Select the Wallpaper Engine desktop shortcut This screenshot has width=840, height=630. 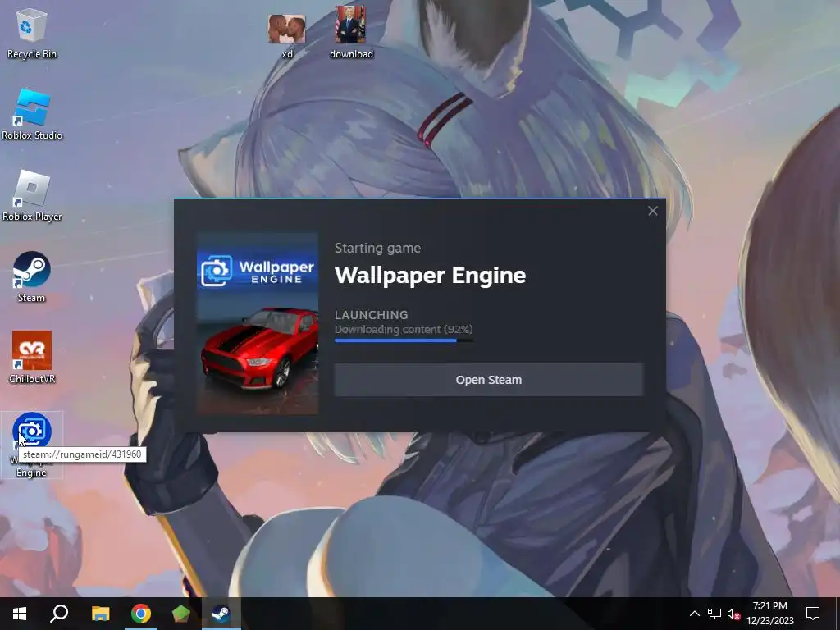(x=32, y=445)
